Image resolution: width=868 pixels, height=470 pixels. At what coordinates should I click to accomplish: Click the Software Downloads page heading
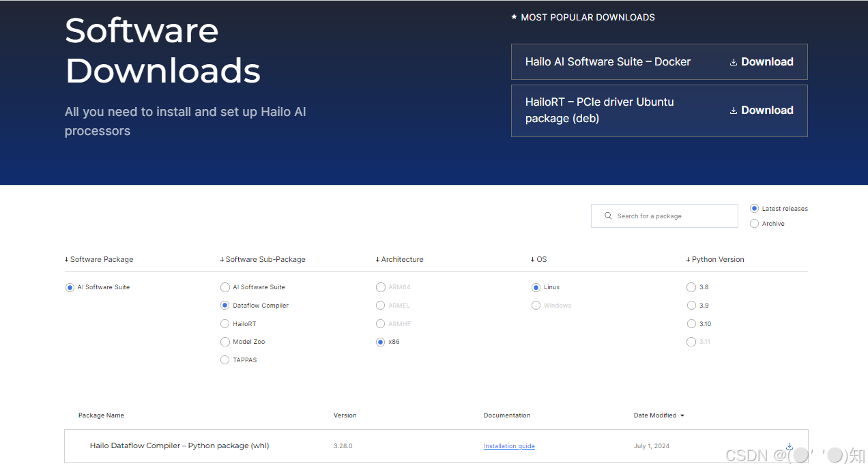click(162, 50)
